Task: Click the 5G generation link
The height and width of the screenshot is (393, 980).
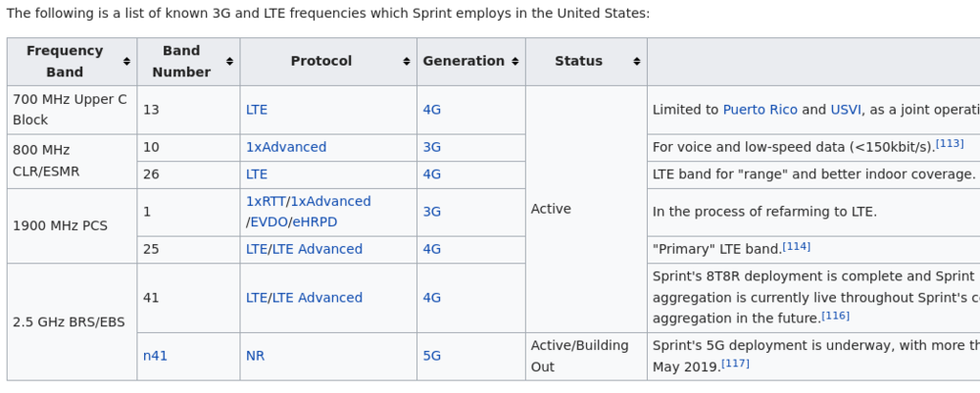Action: point(431,356)
